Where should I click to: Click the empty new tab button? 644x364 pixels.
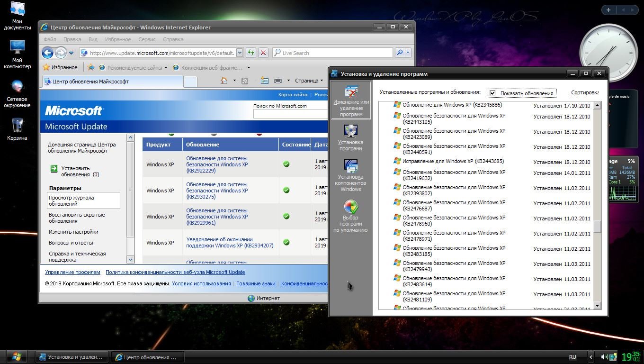click(x=190, y=82)
